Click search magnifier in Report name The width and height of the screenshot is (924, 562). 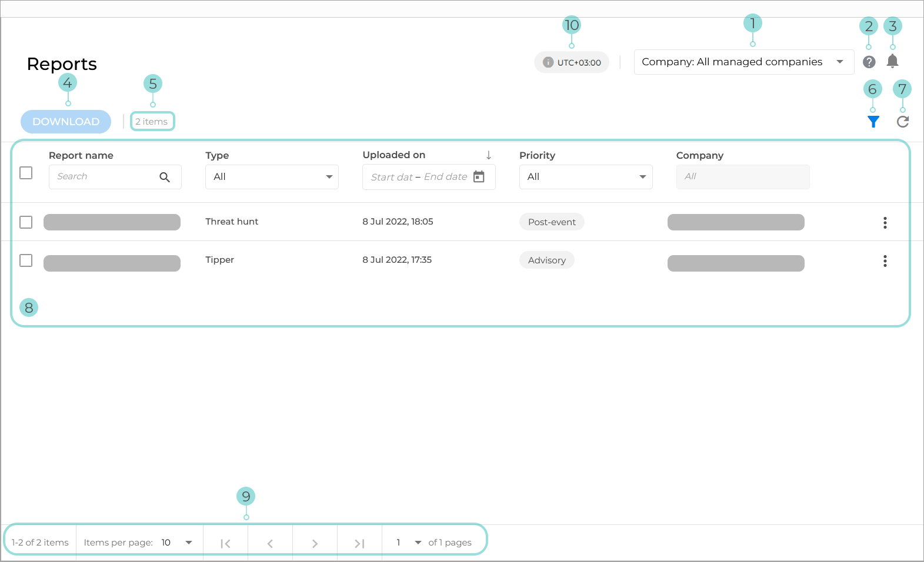point(165,177)
